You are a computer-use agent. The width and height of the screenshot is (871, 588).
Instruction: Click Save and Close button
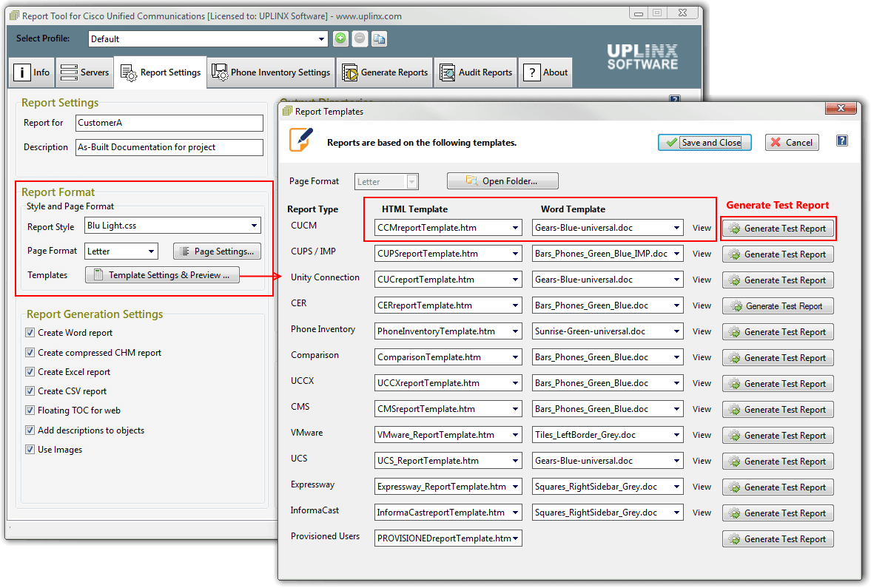click(x=704, y=143)
